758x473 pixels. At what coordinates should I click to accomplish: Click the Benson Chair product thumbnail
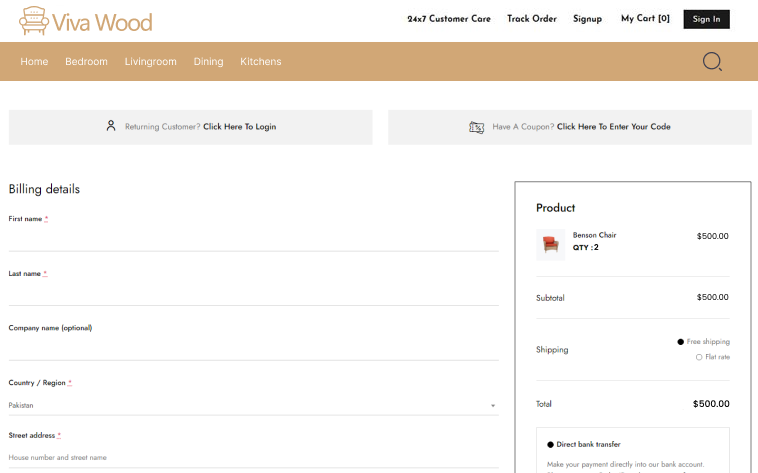tap(550, 245)
